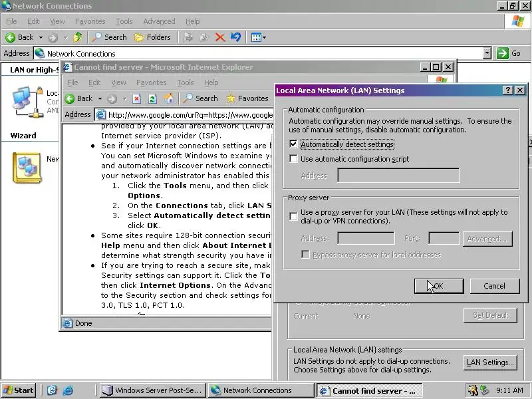
Task: Click the first system tray icon
Action: (472, 390)
